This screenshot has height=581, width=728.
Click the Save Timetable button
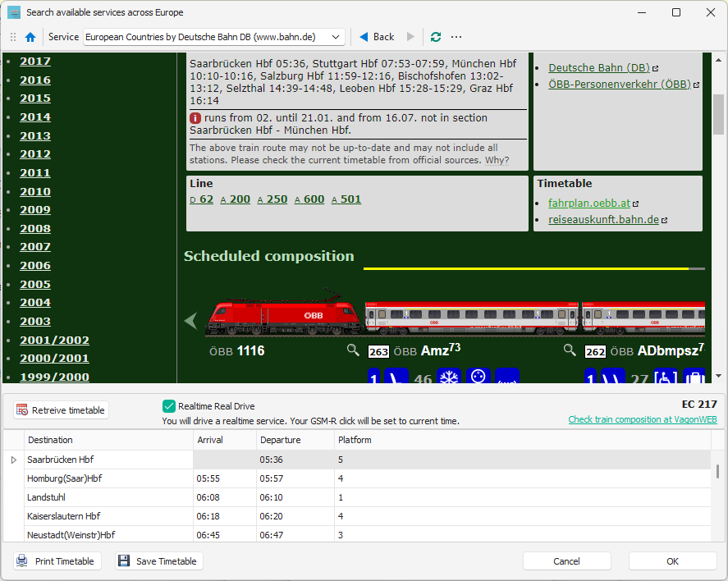(x=159, y=561)
